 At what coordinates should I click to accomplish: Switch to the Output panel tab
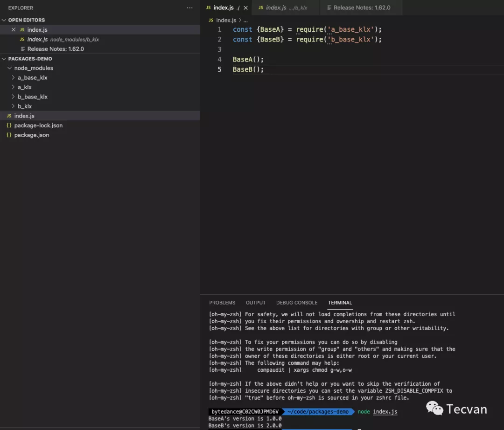(x=255, y=303)
